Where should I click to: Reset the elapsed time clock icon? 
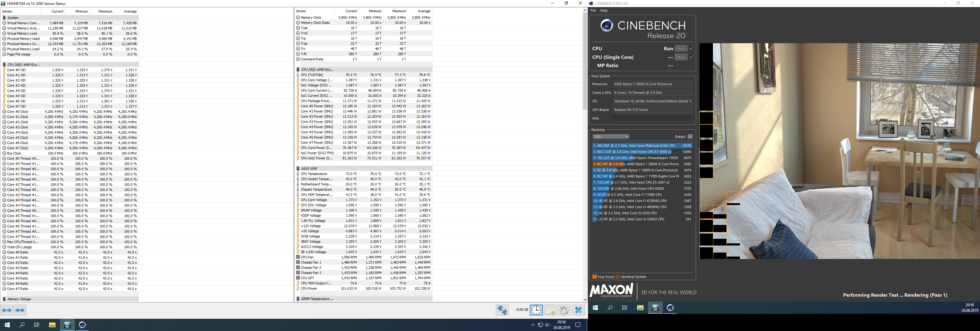point(536,310)
